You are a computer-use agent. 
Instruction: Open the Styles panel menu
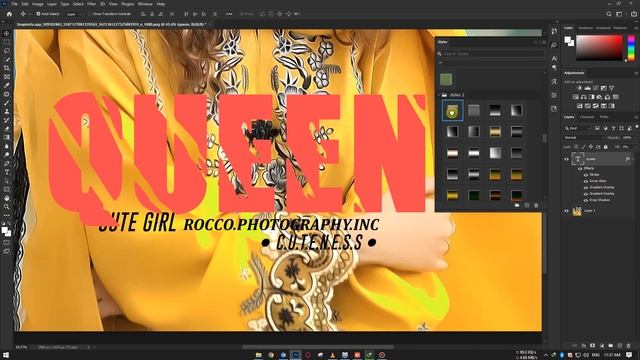point(544,42)
